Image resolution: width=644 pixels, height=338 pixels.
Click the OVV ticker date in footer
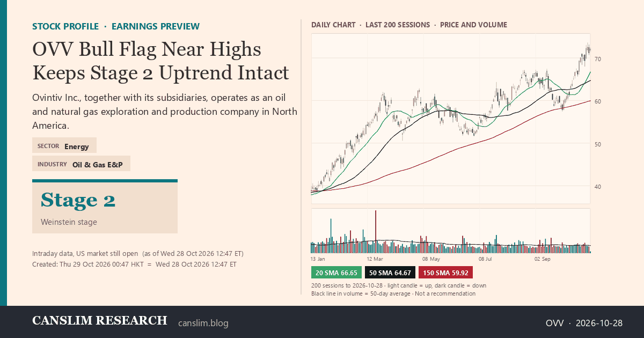point(584,323)
